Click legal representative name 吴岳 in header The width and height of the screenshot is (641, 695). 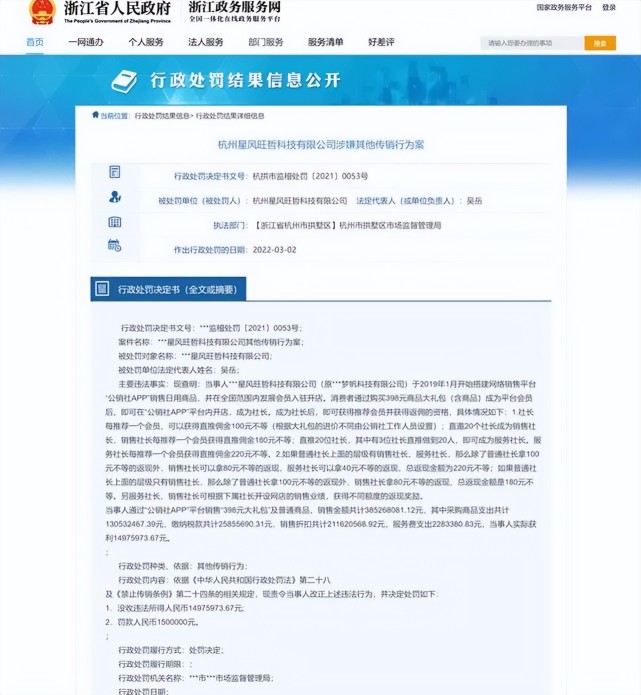tap(474, 201)
